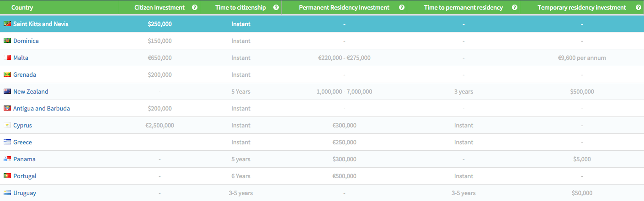The width and height of the screenshot is (644, 201).
Task: Select Panama's 5 years citizenship cell
Action: click(x=241, y=159)
